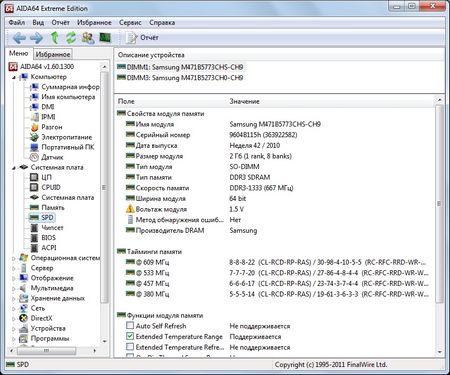Screen dimensions: 450x375
Task: Select the Чипсет tree icon
Action: 34,228
